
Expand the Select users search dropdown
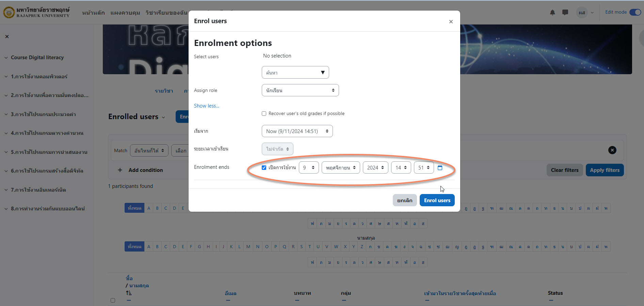click(x=295, y=73)
